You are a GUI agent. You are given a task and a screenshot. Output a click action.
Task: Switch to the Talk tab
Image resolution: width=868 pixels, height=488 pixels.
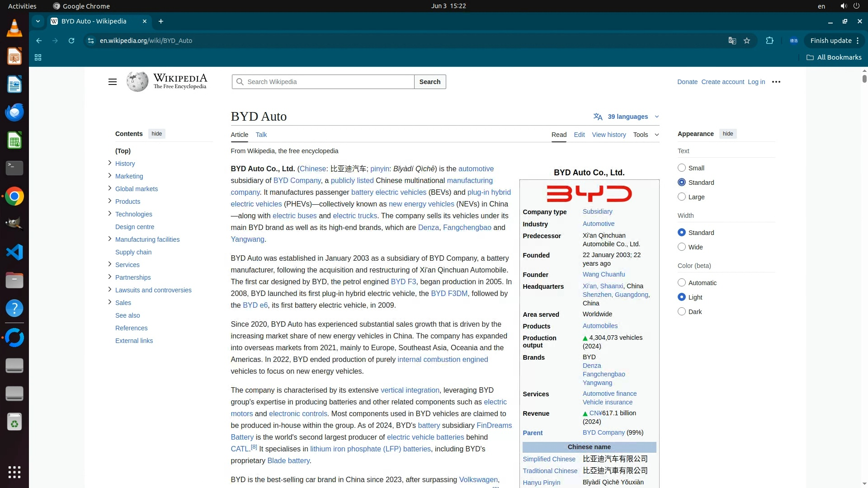click(x=261, y=135)
